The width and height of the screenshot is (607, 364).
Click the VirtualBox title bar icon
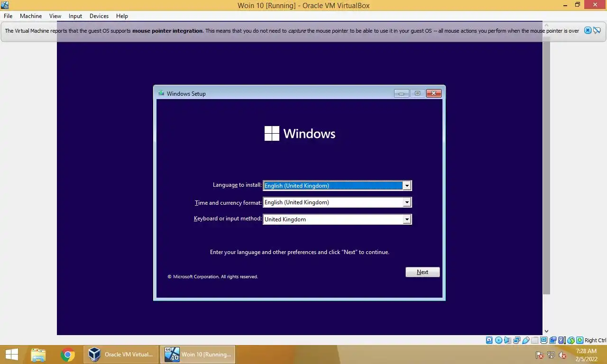pyautogui.click(x=5, y=5)
